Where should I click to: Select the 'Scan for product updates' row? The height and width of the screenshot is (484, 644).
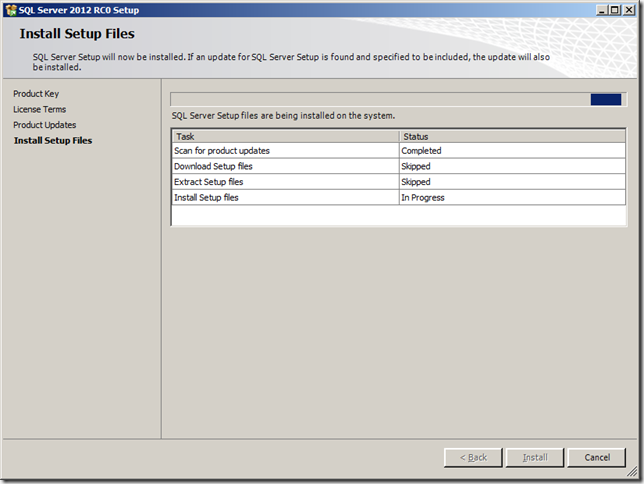(x=399, y=151)
